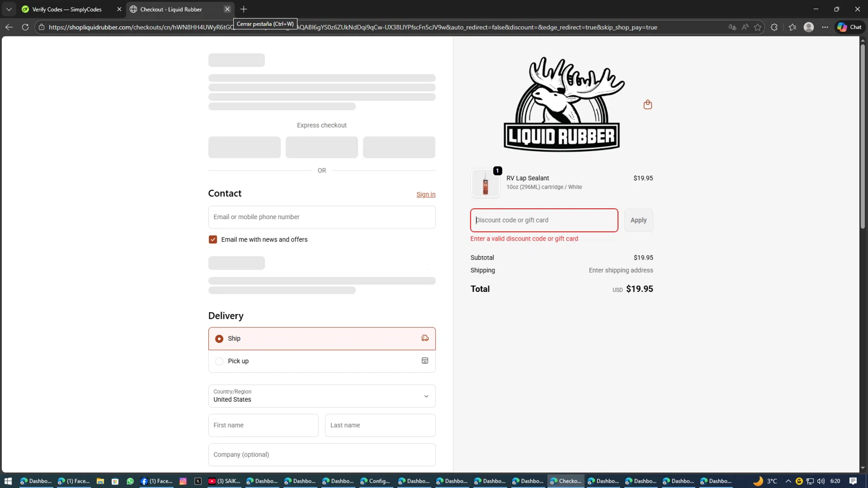Open network icon in system tray
The image size is (868, 488).
(x=810, y=481)
